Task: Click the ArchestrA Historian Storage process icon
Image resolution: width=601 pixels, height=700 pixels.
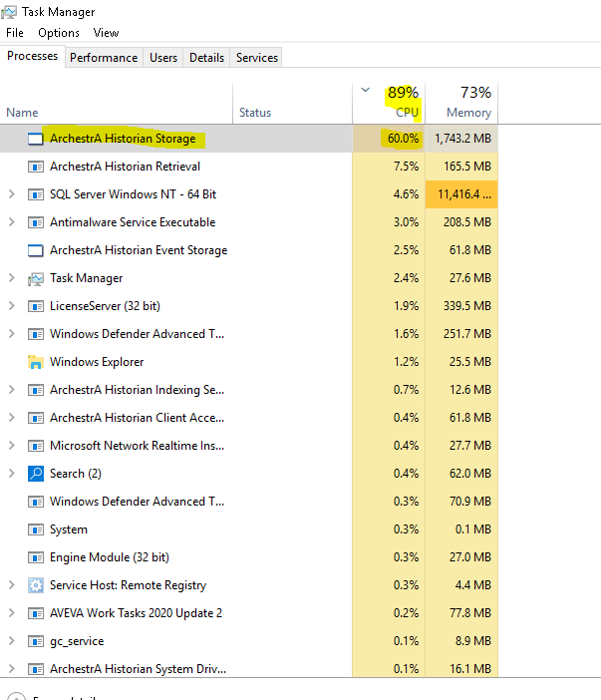Action: pyautogui.click(x=35, y=139)
